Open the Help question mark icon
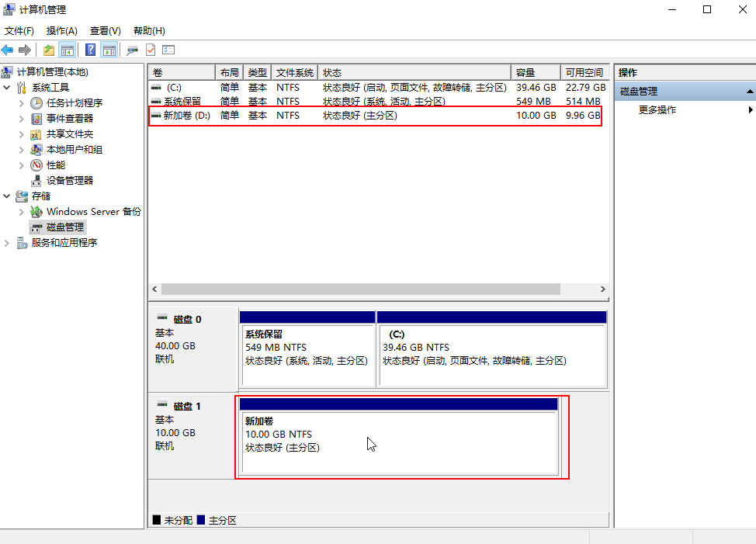 [90, 50]
